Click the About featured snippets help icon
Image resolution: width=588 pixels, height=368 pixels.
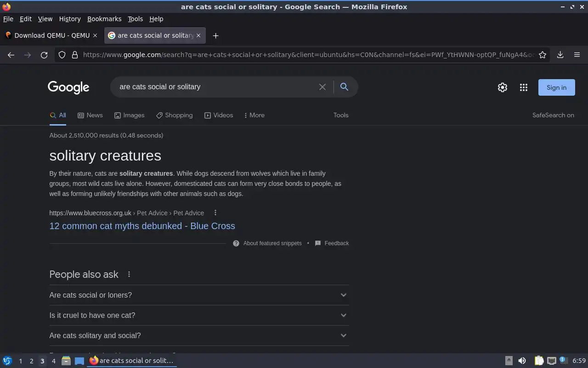coord(236,243)
